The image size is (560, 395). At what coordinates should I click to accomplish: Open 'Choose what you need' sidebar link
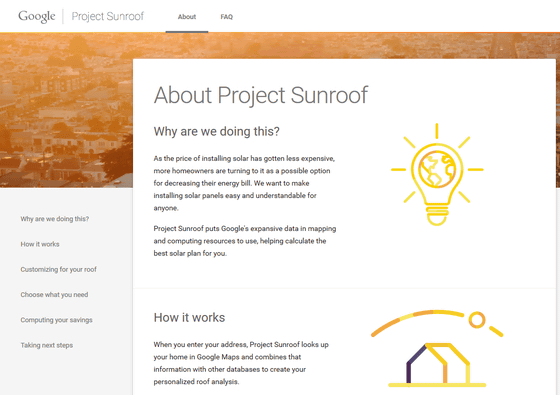click(54, 295)
